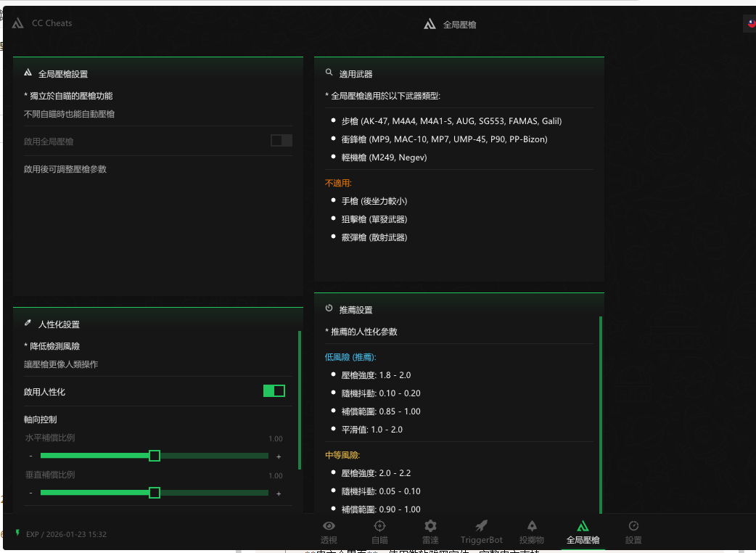Switch to the 全局壓槍 tab
This screenshot has width=756, height=553.
[x=583, y=532]
